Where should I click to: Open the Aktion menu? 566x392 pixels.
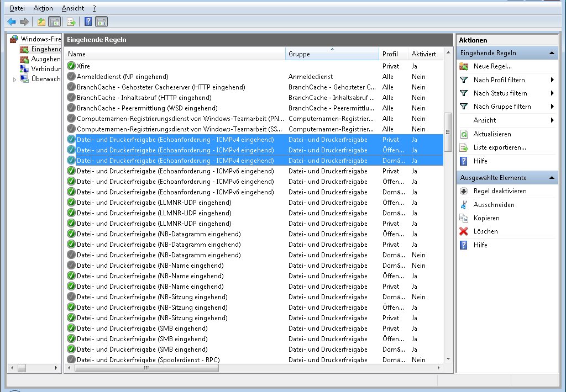tap(43, 8)
